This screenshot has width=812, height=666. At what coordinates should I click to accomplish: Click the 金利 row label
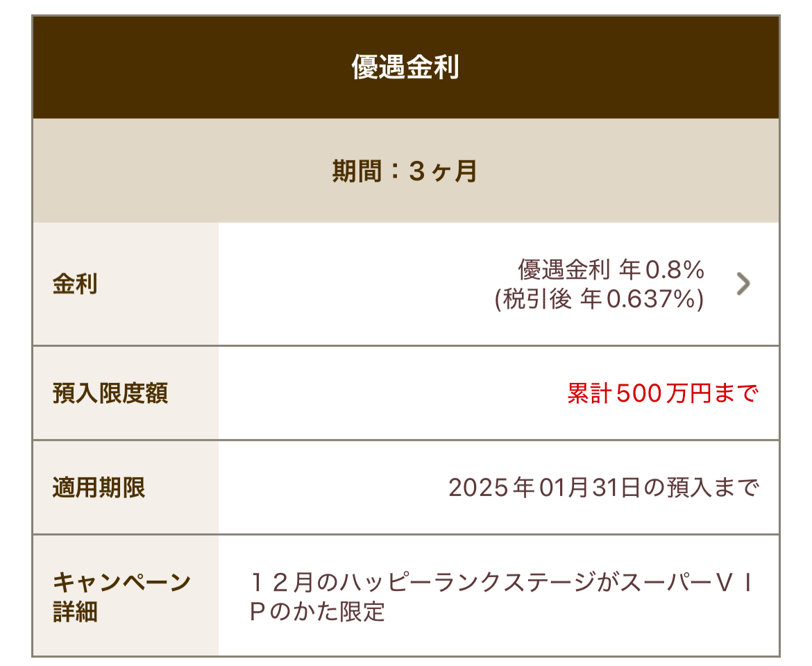(x=126, y=284)
